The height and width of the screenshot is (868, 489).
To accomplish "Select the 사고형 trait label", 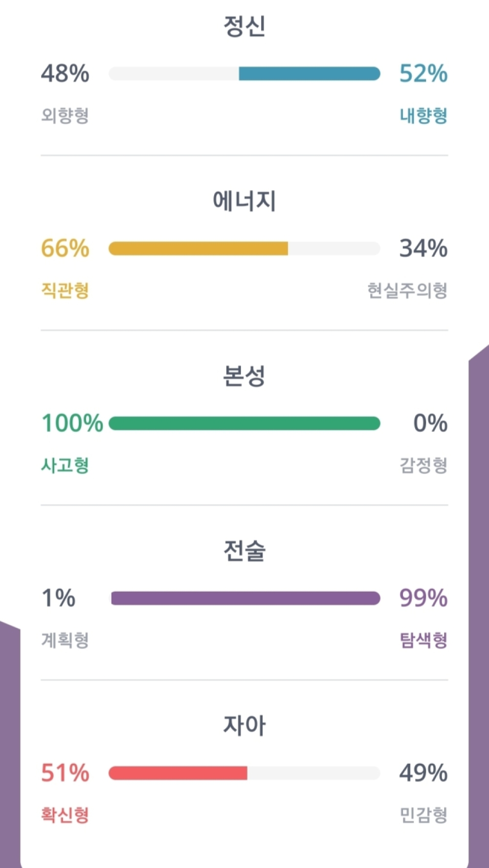I will [x=65, y=466].
